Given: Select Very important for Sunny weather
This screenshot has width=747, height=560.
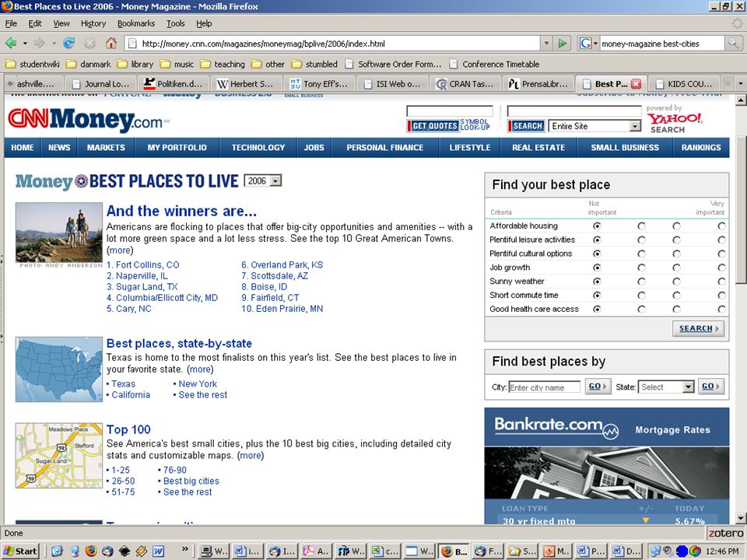Looking at the screenshot, I should pyautogui.click(x=722, y=282).
